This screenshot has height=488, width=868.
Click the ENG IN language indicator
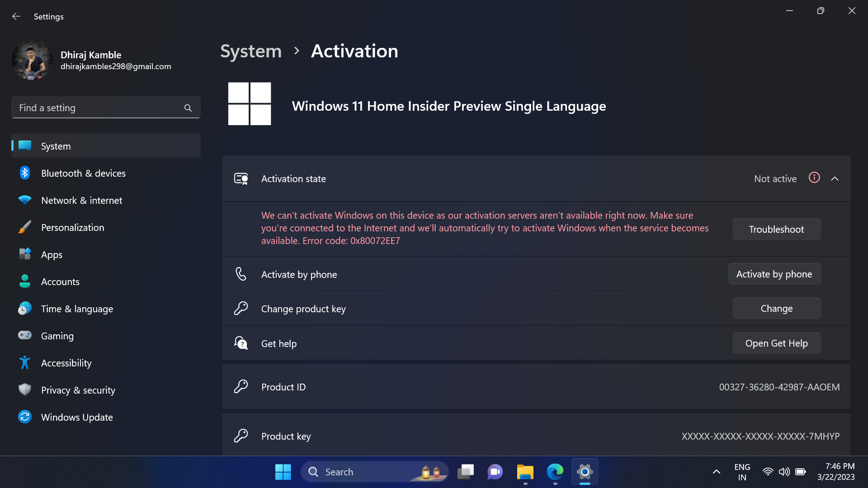tap(742, 472)
